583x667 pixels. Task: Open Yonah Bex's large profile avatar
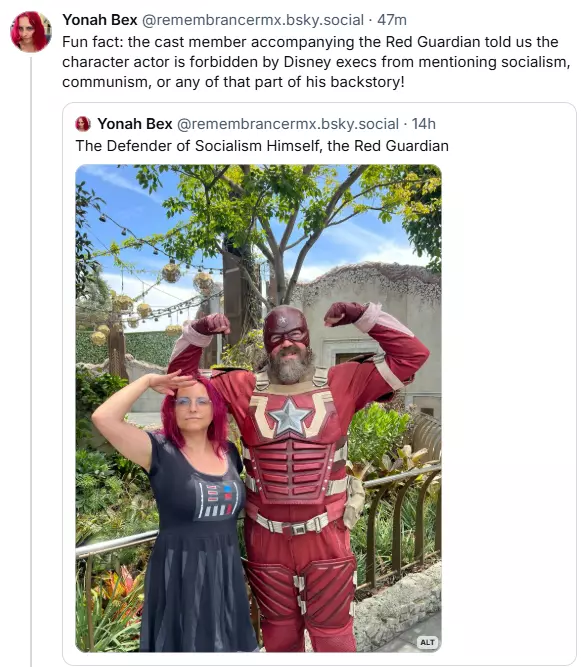pos(31,32)
